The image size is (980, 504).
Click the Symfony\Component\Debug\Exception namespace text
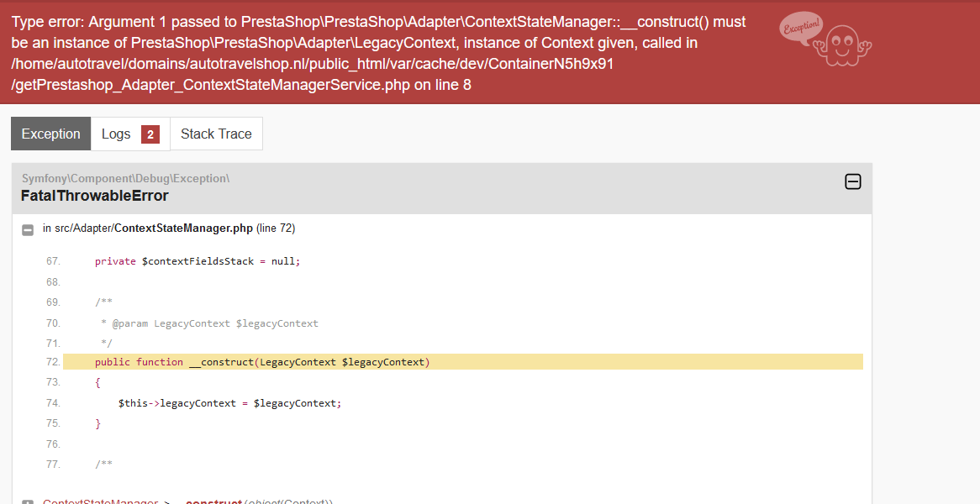click(125, 178)
